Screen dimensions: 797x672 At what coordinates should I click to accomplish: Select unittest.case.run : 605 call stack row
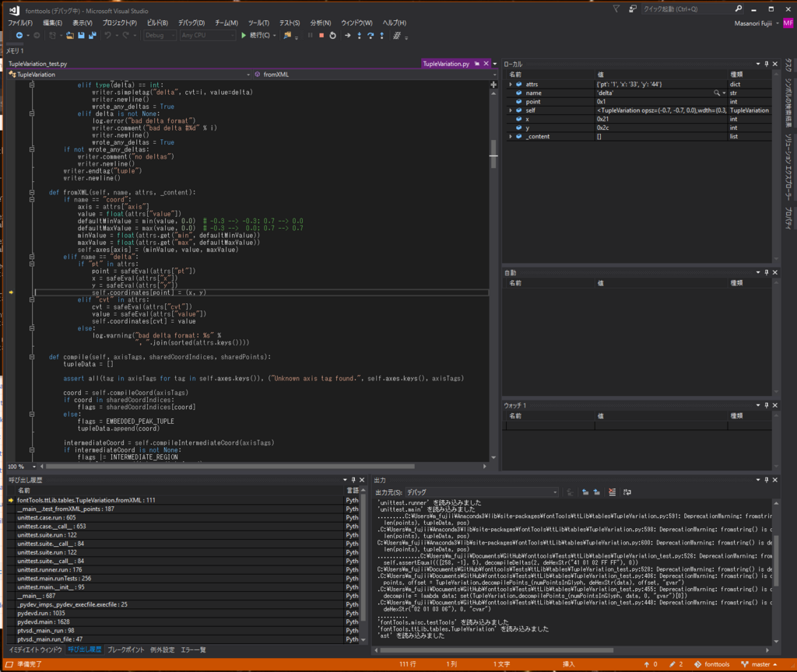[181, 517]
